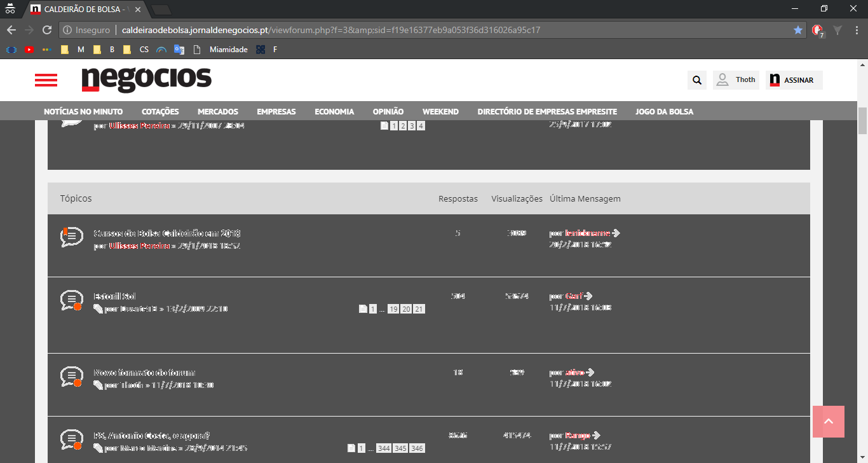Click topic icon for Novo formato do forum
Screen dimensions: 868x463
71,377
